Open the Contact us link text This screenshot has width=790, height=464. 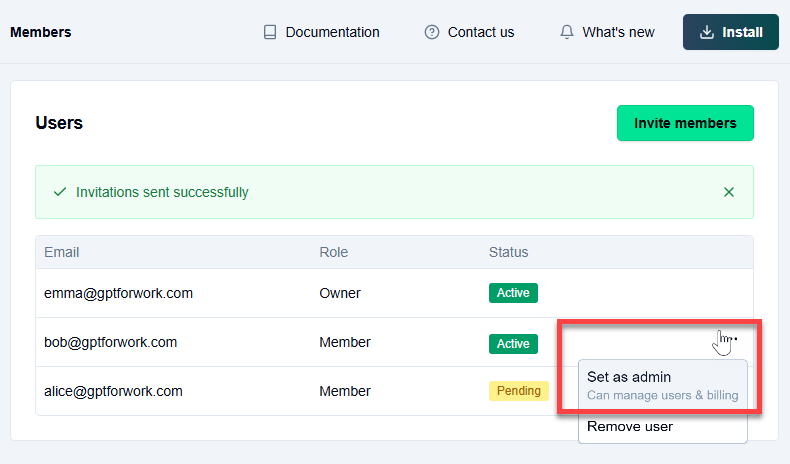(x=481, y=32)
